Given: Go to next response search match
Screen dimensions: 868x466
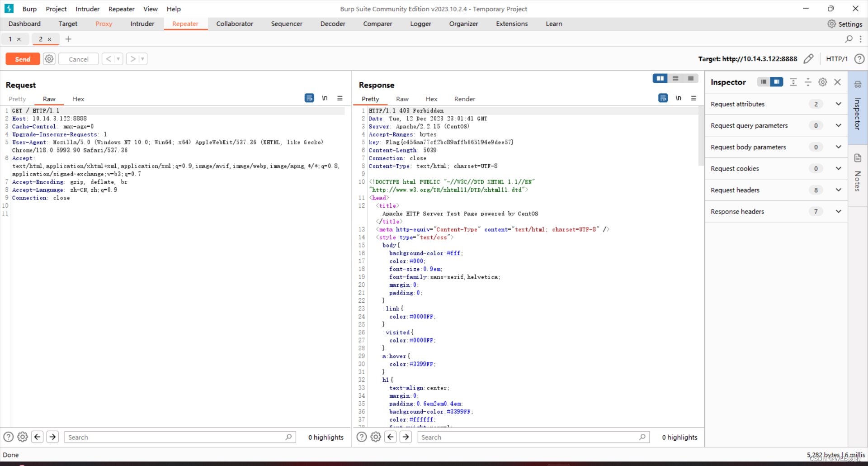Looking at the screenshot, I should pyautogui.click(x=406, y=437).
